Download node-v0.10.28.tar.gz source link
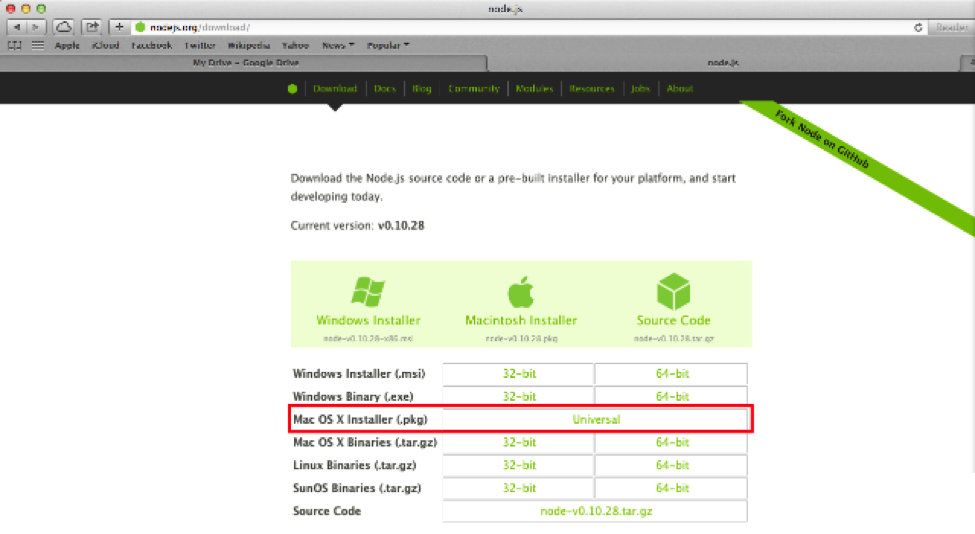 596,511
